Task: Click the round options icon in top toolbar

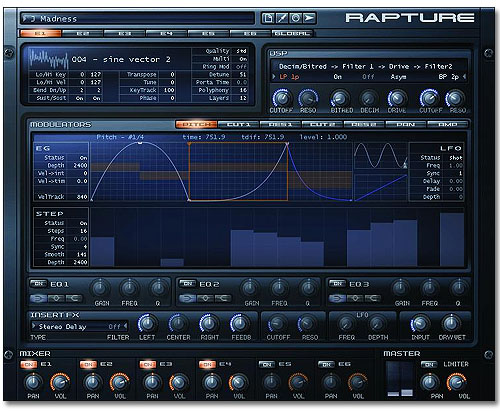Action: point(296,18)
